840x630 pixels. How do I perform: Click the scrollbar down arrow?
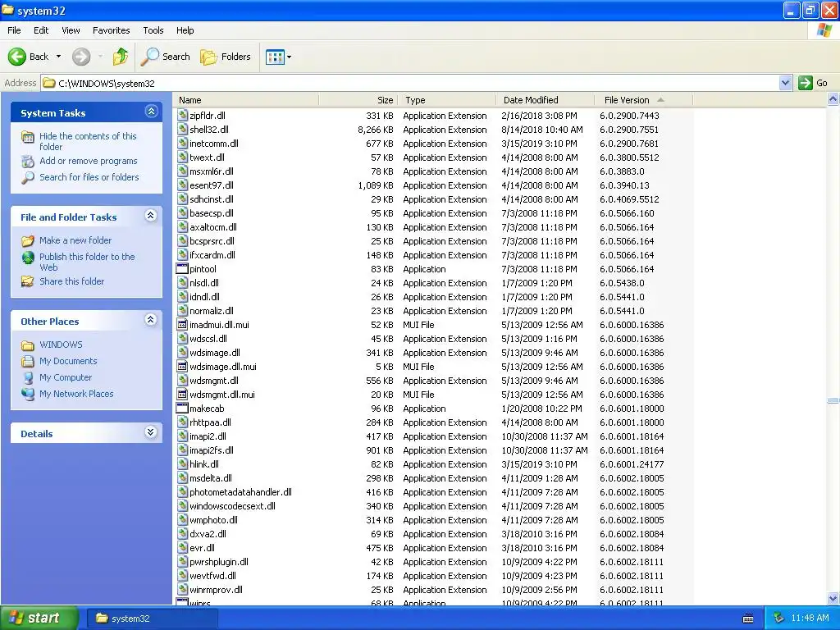pos(833,598)
